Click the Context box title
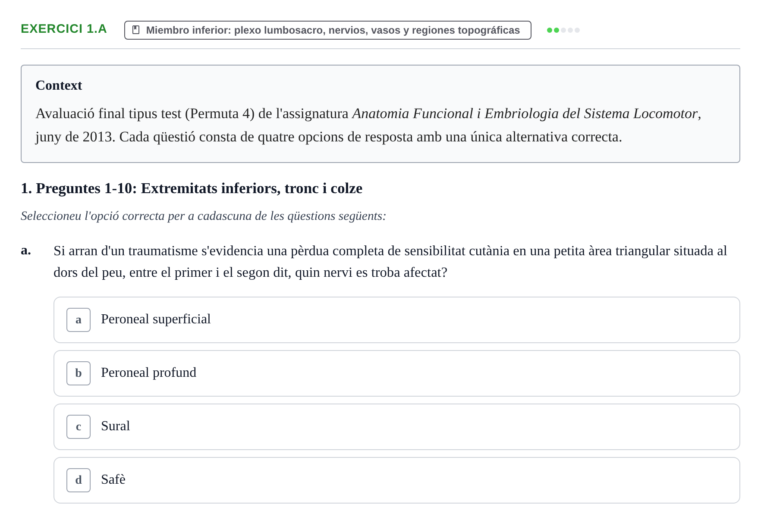 [59, 85]
